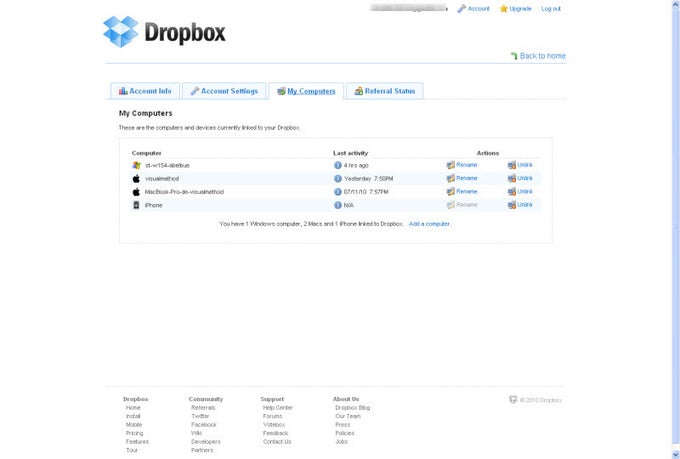Click the visualmethod computer name
Viewport: 680px width, 459px height.
tap(162, 179)
